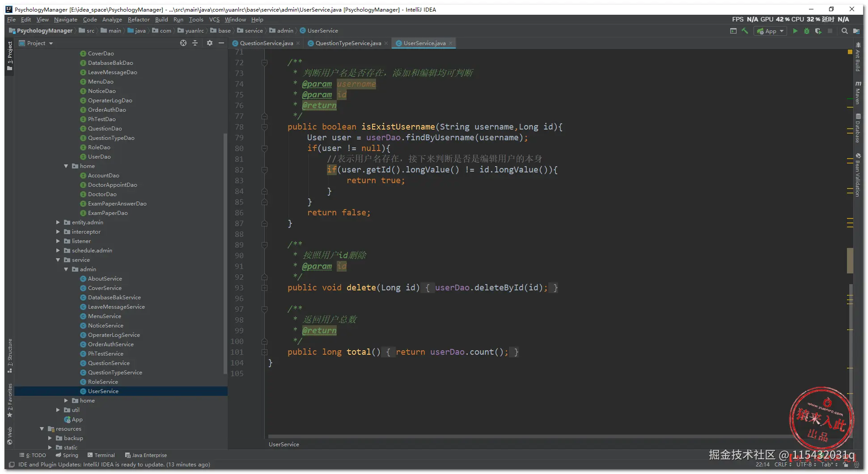Run App with Coverage
This screenshot has width=868, height=474.
click(818, 31)
